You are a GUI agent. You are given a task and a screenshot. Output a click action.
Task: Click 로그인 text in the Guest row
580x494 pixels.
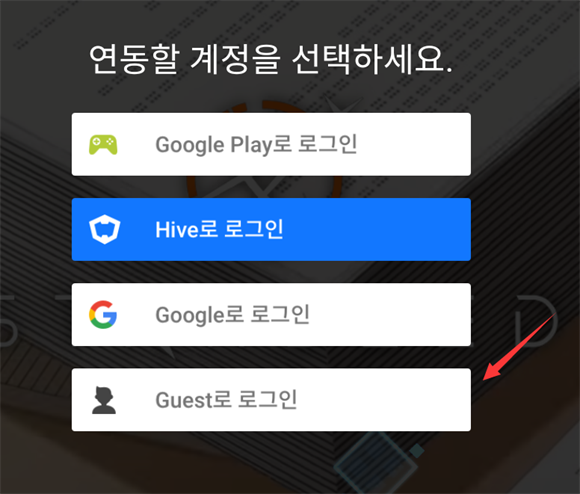[267, 399]
